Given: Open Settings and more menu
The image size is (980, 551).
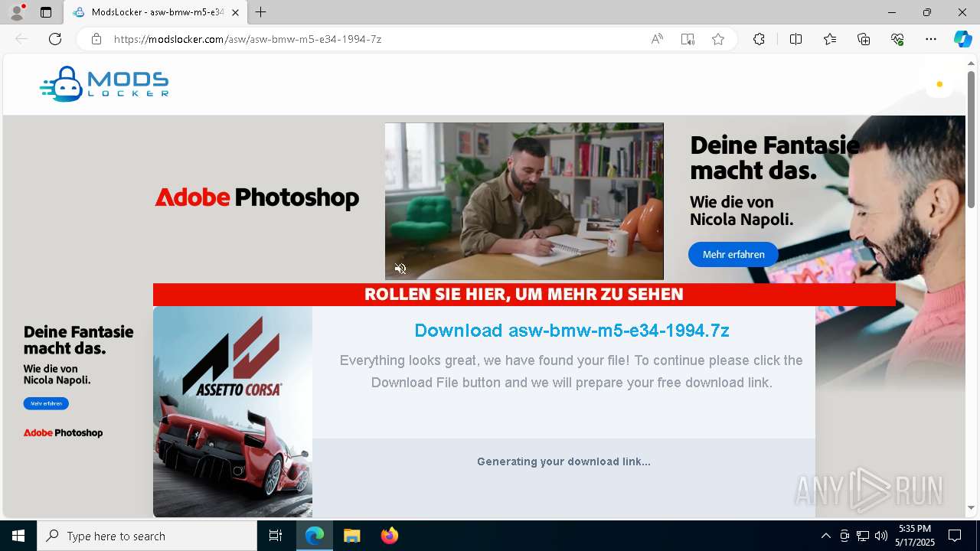Looking at the screenshot, I should click(x=931, y=39).
